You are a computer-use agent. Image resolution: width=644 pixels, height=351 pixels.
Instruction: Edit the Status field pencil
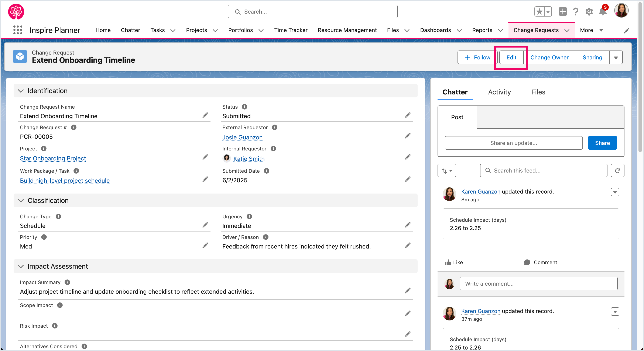tap(408, 115)
